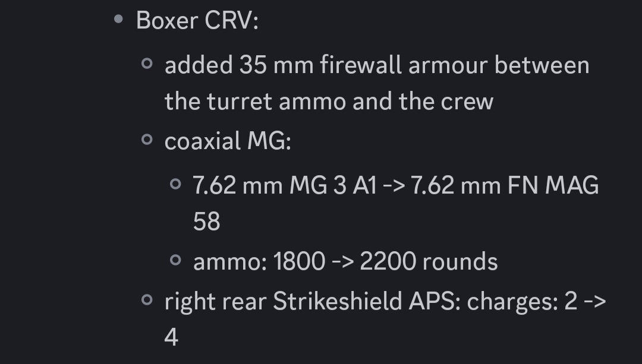The width and height of the screenshot is (642, 364).
Task: Click the lone "4" on the last line
Action: pyautogui.click(x=171, y=337)
